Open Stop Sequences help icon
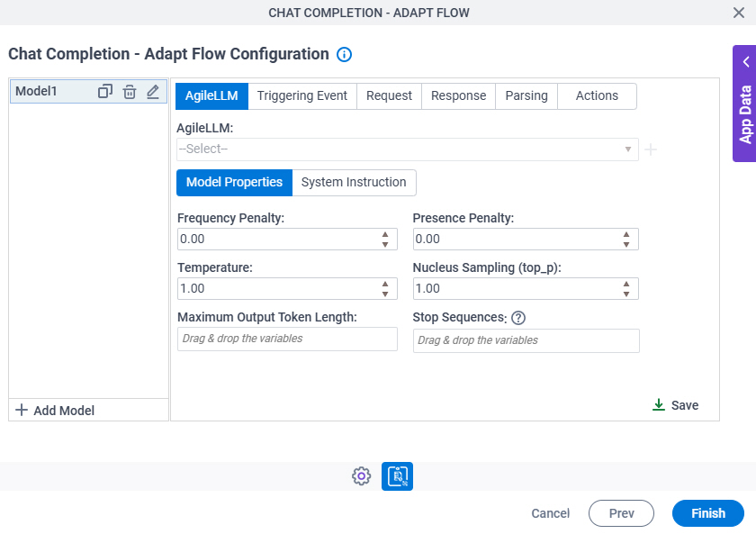Image resolution: width=756 pixels, height=534 pixels. coord(518,318)
